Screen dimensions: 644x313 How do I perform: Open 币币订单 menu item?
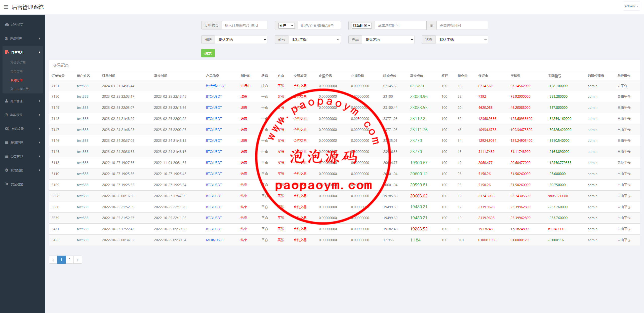17,71
